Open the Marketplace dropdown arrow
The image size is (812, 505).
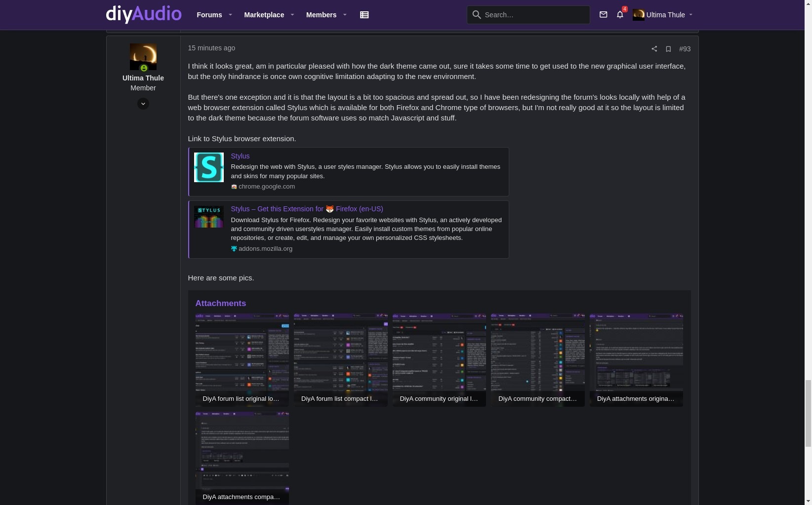point(292,15)
